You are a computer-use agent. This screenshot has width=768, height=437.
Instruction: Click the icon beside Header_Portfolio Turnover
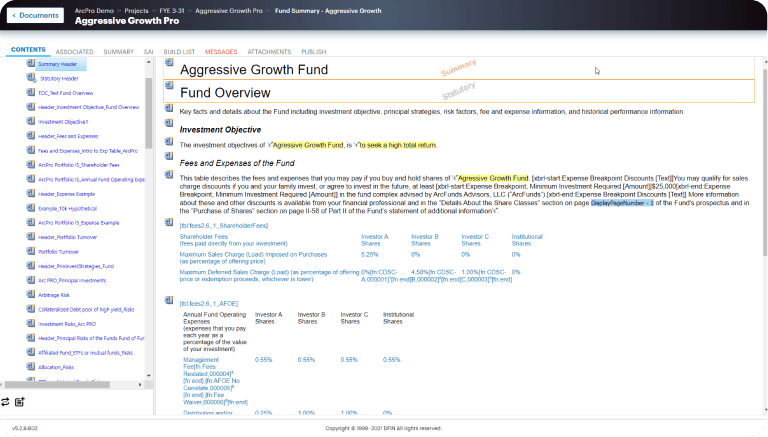tap(30, 237)
